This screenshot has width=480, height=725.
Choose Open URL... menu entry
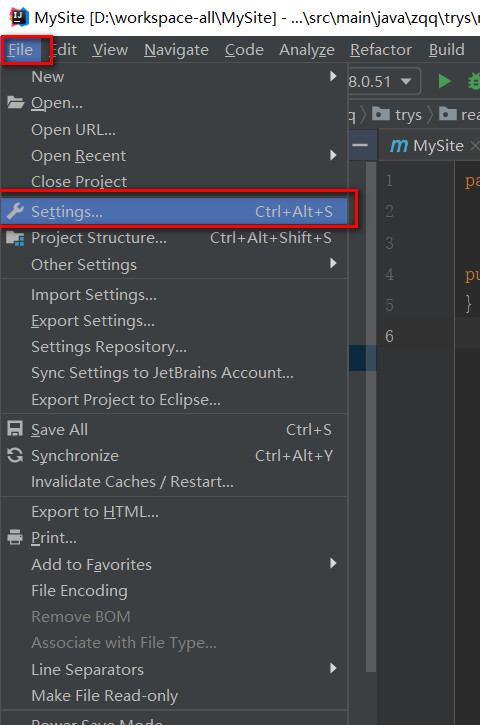coord(174,129)
